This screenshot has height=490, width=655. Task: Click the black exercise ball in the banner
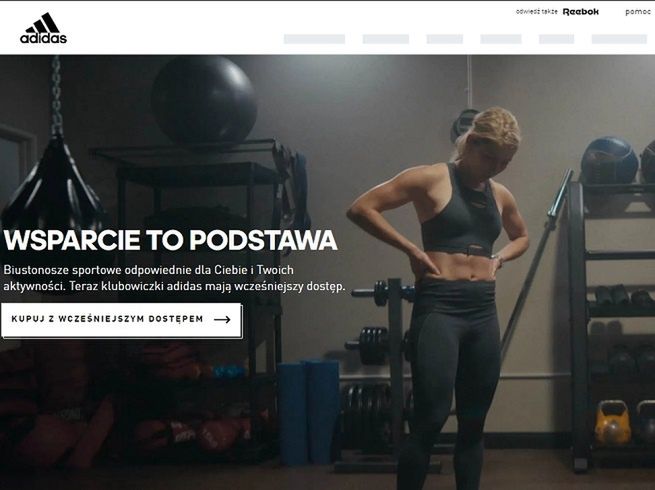point(204,100)
